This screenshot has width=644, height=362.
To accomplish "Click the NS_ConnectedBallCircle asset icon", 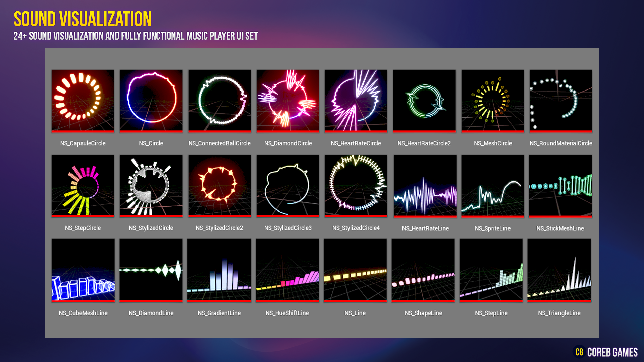I will pos(219,101).
